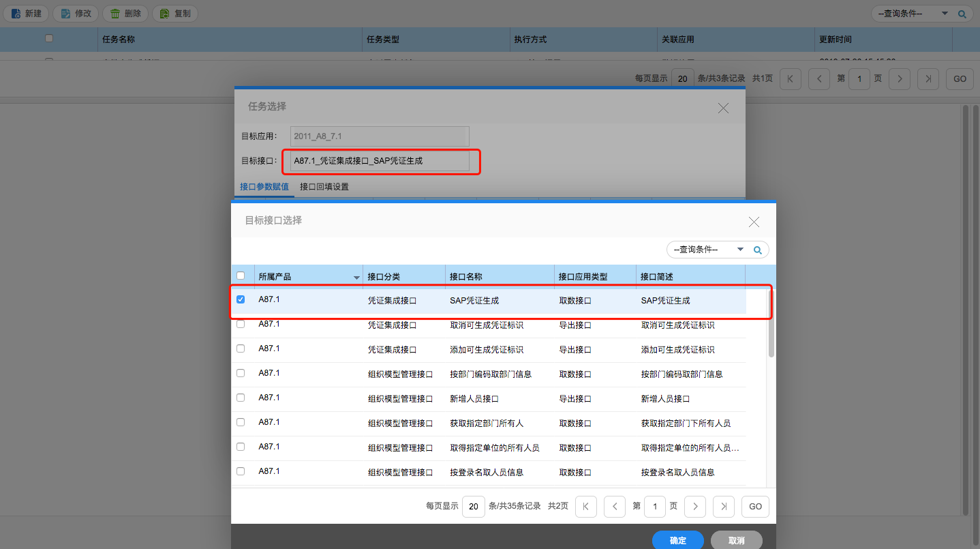Viewport: 980px width, 549px height.
Task: Expand the top-right 查询条件 dropdown
Action: [x=945, y=14]
